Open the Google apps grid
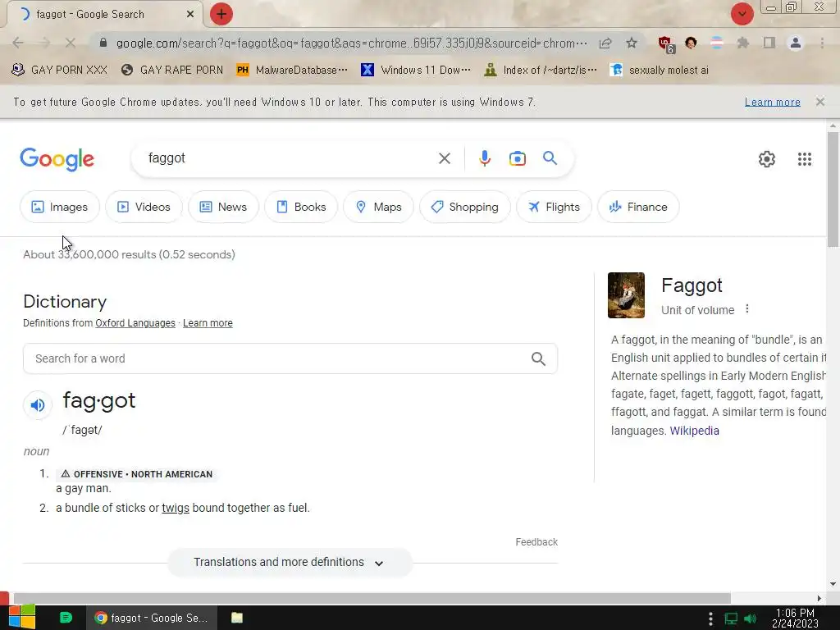The image size is (840, 630). pyautogui.click(x=804, y=159)
